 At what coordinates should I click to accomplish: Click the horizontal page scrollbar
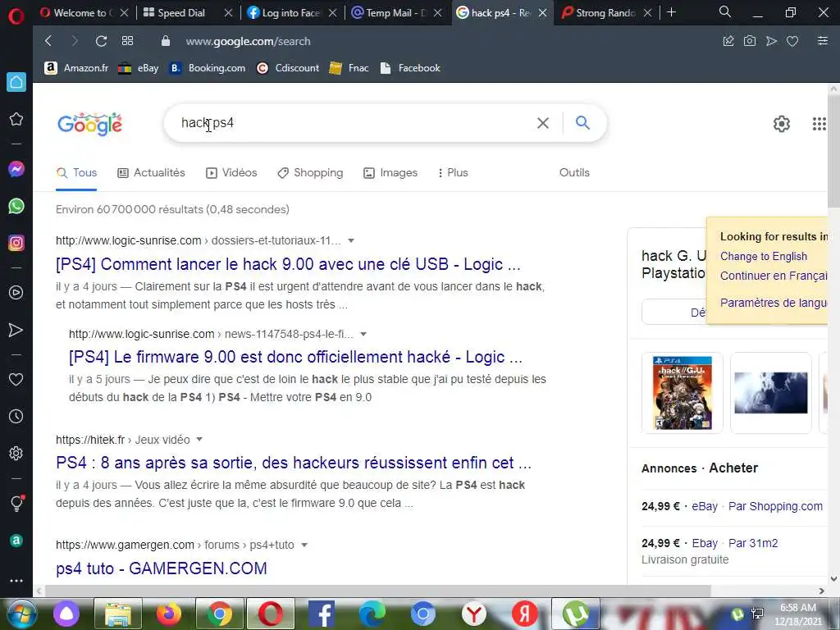click(377, 591)
